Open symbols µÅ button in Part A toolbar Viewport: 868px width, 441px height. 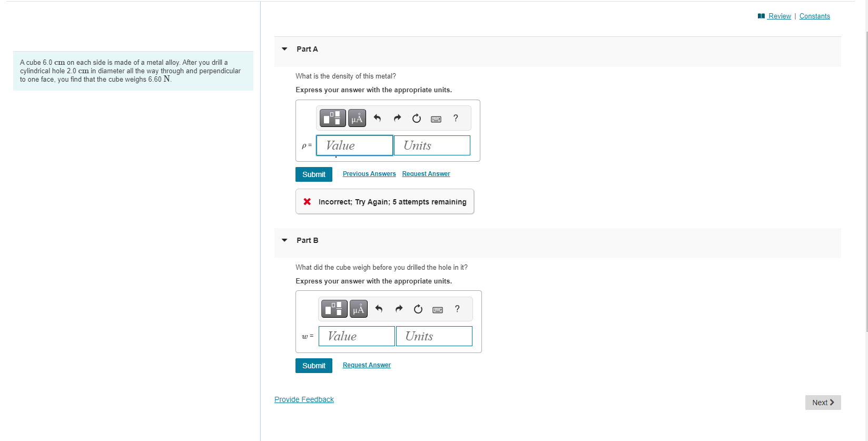pos(357,118)
